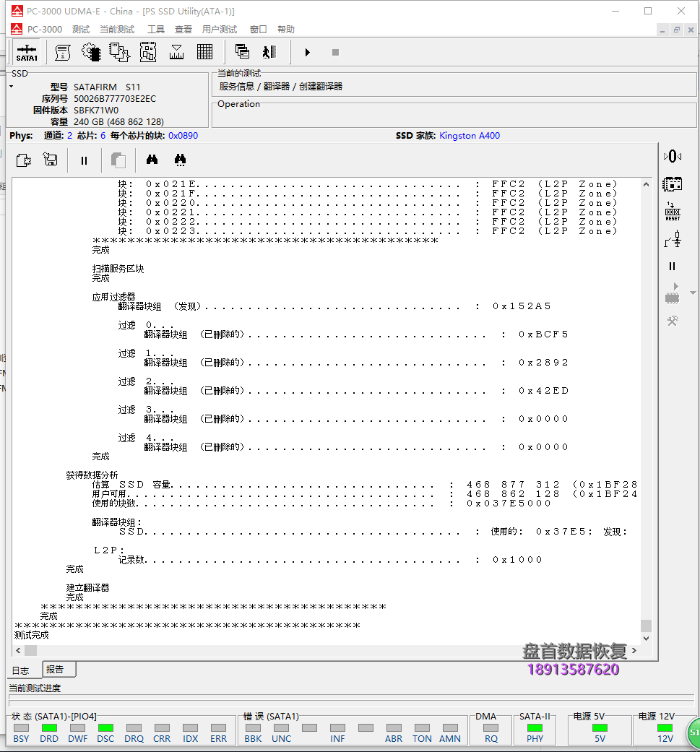The image size is (700, 752).
Task: Click the 测试完成 log line
Action: pos(32,635)
